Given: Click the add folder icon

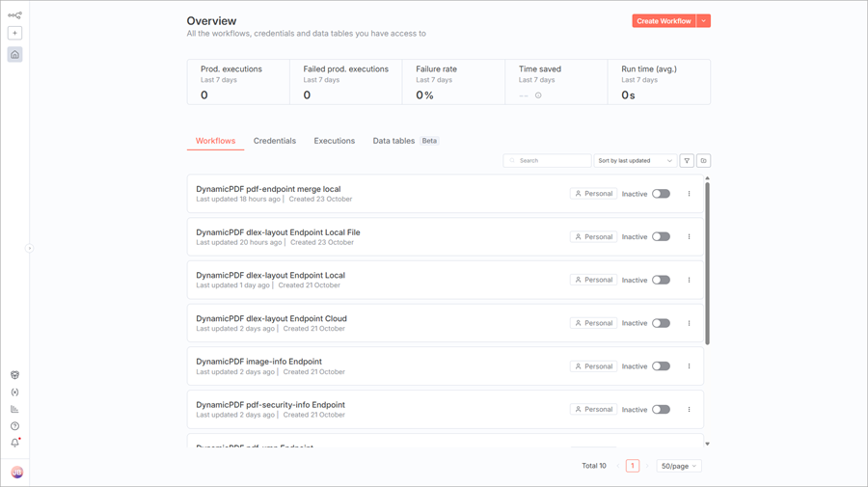Looking at the screenshot, I should (x=703, y=161).
